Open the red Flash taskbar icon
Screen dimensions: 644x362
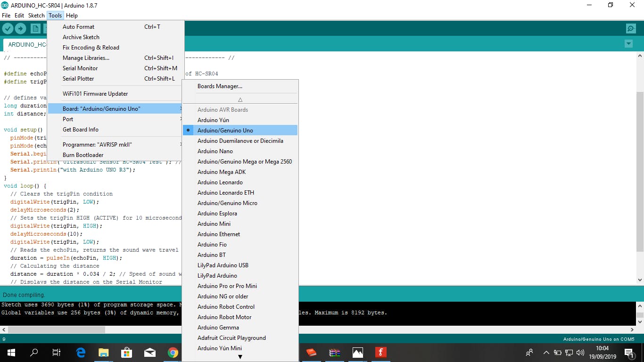point(381,352)
